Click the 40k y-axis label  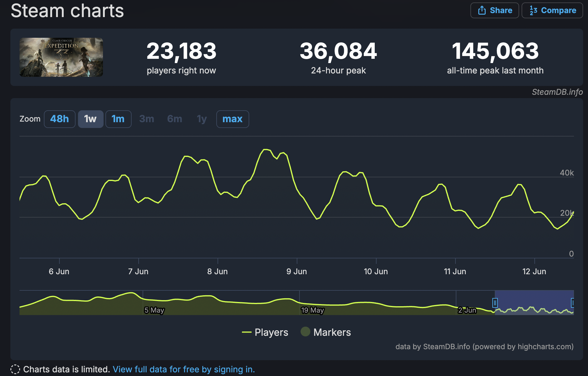point(567,173)
